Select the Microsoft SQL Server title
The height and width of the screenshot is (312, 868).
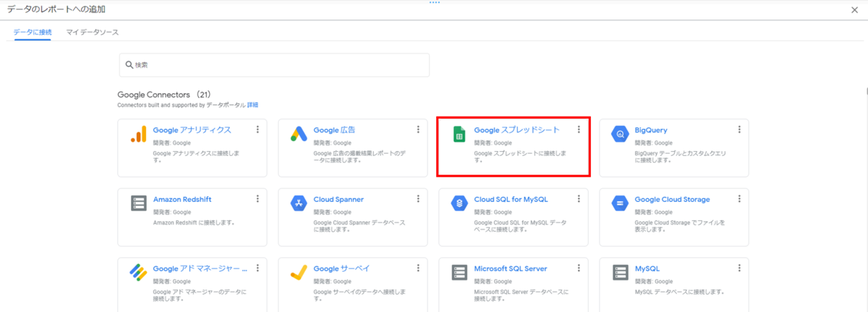tap(511, 269)
